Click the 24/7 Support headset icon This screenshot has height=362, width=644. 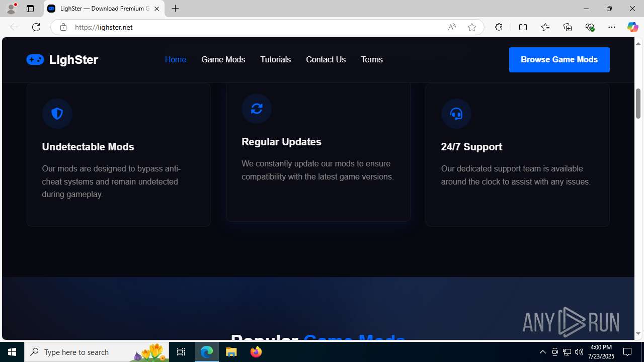(456, 114)
